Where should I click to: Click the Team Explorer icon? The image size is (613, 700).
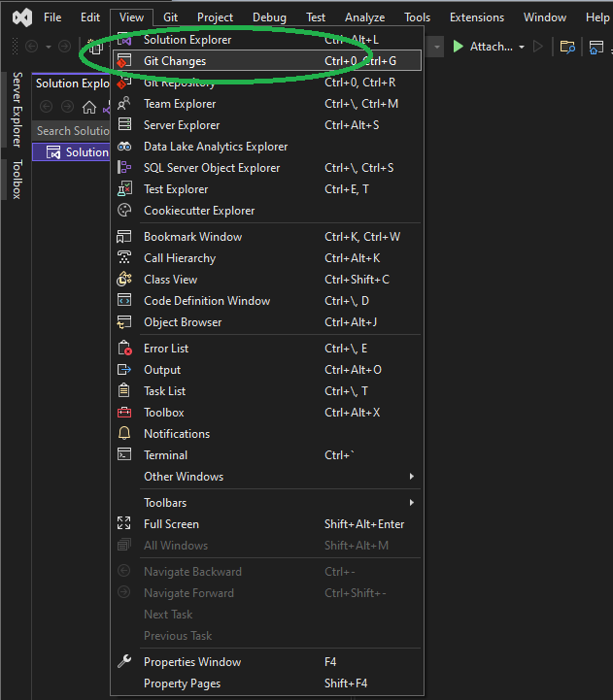pos(123,104)
